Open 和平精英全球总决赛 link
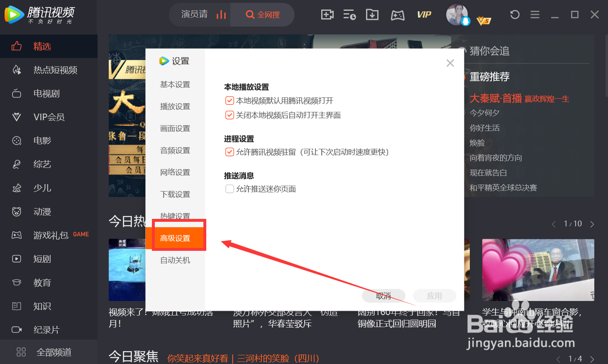 [503, 187]
